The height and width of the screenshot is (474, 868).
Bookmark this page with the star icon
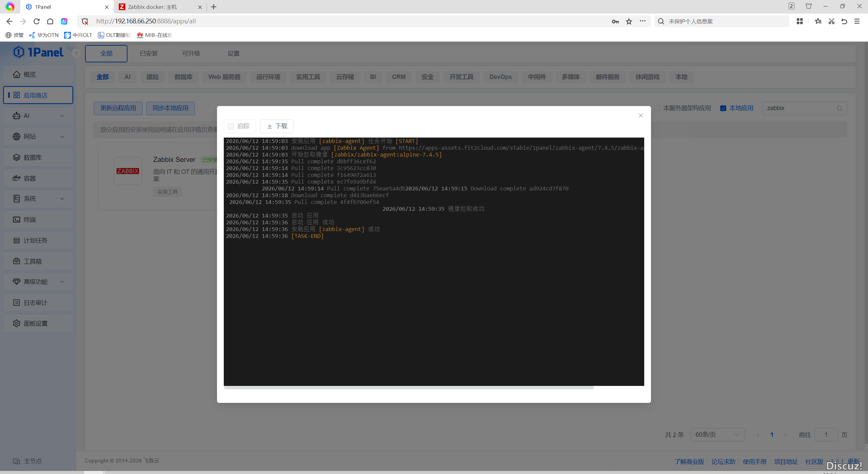tap(629, 21)
